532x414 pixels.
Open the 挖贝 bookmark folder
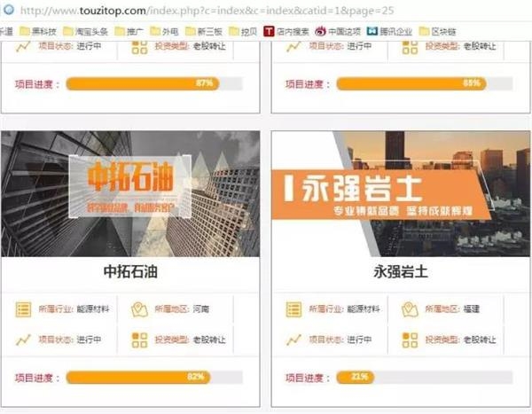pos(243,32)
